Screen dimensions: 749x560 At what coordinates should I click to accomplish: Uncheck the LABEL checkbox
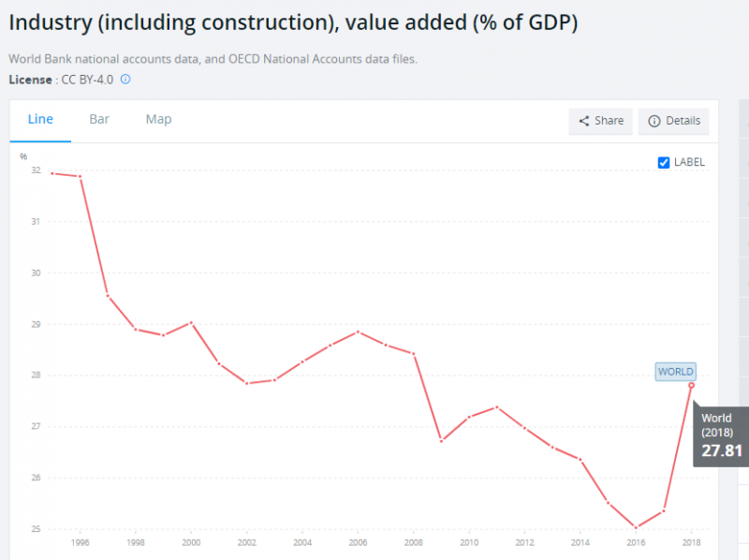[x=665, y=162]
